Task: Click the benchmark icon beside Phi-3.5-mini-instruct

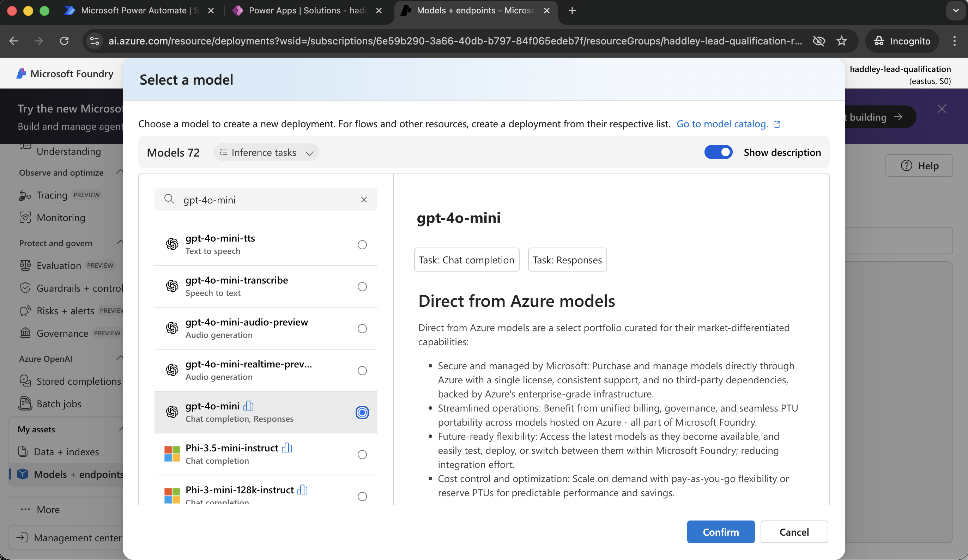Action: click(x=287, y=448)
